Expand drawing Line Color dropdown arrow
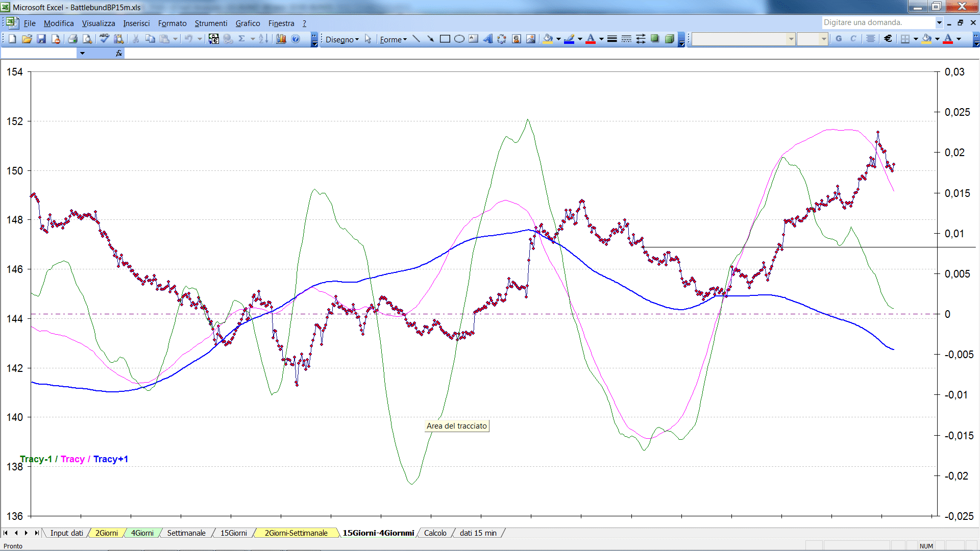Viewport: 980px width, 551px height. point(580,39)
